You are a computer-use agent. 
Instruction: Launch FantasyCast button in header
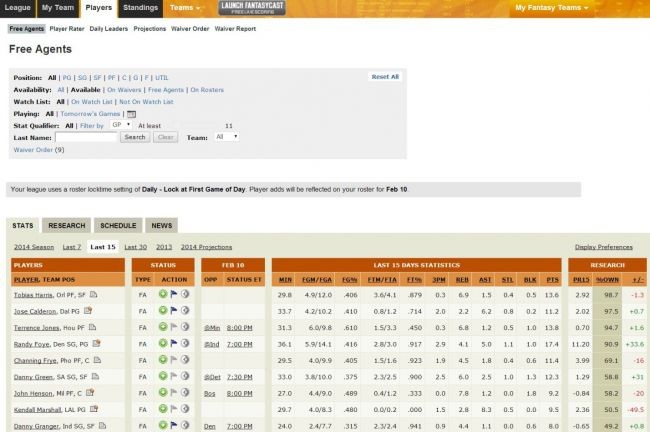click(x=252, y=8)
